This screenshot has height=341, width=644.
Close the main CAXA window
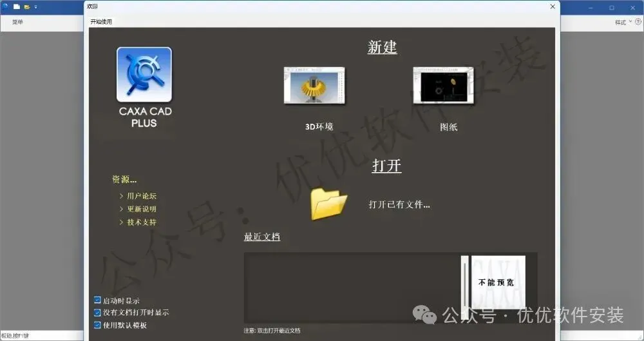coord(632,7)
